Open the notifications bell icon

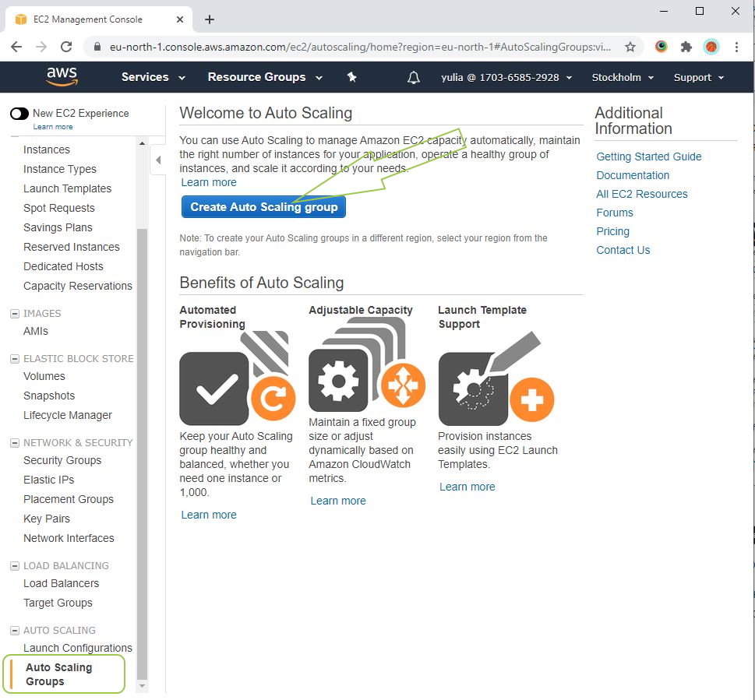pyautogui.click(x=413, y=77)
